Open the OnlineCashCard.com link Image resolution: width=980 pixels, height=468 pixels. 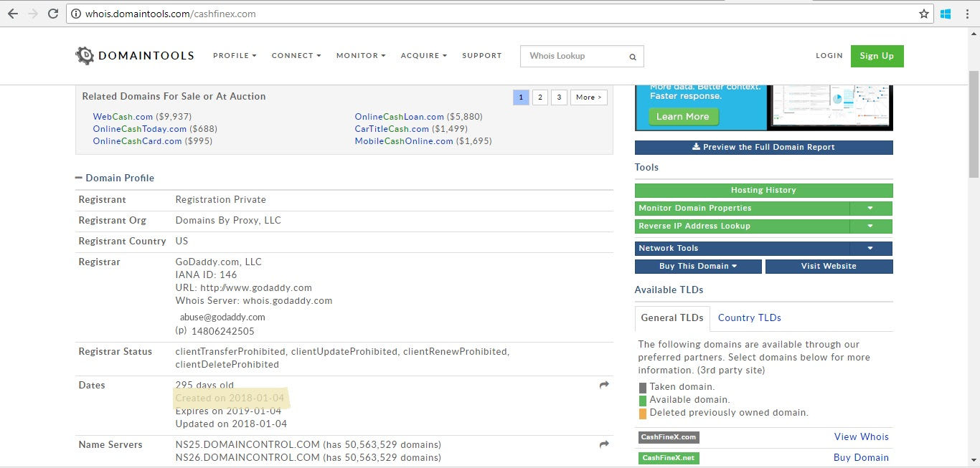click(x=137, y=141)
